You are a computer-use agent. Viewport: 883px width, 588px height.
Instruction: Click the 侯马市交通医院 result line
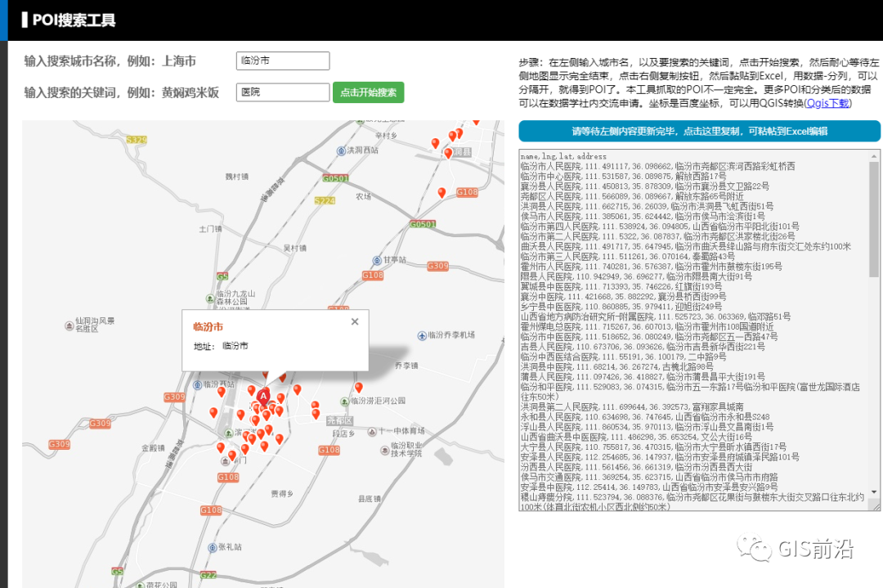(x=649, y=477)
